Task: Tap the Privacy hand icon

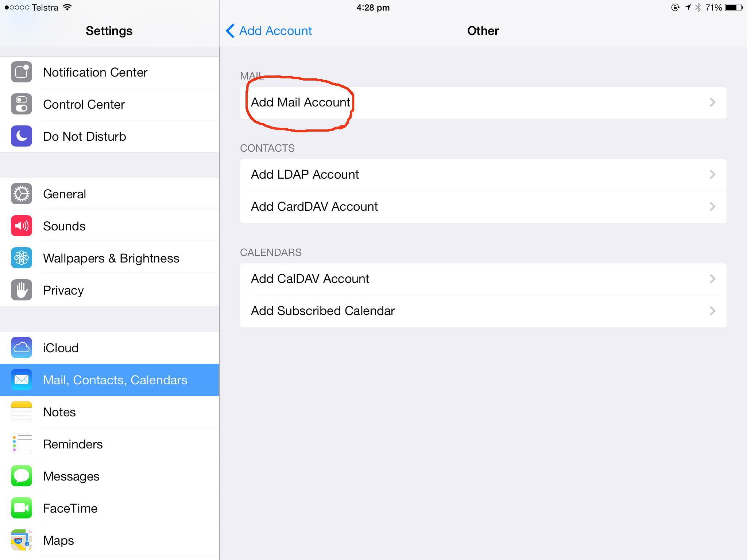Action: [x=22, y=290]
